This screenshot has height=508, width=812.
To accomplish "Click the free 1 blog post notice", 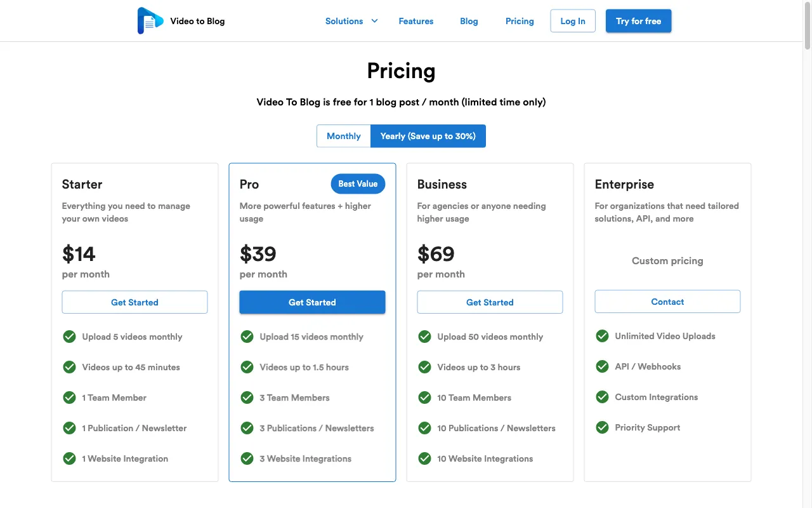I will click(401, 102).
